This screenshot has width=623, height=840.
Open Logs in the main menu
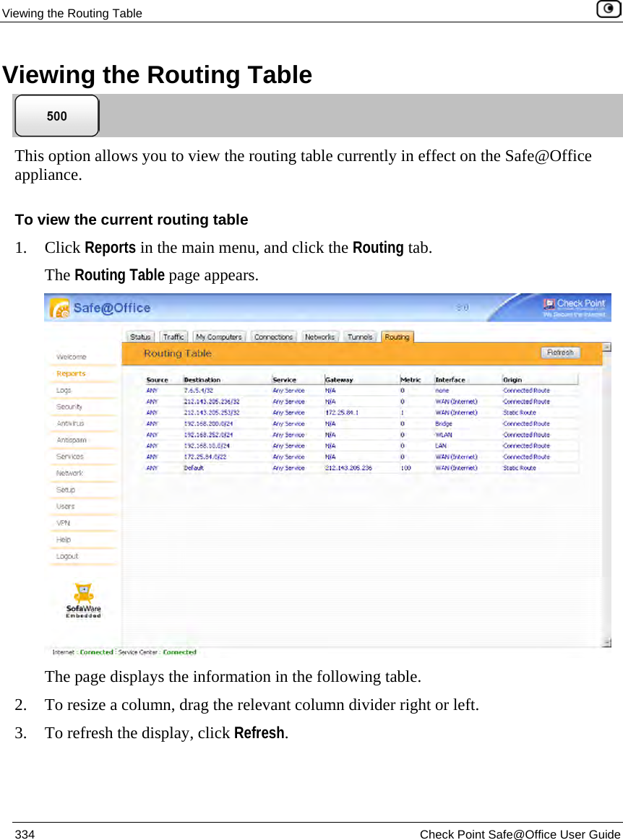click(x=64, y=390)
